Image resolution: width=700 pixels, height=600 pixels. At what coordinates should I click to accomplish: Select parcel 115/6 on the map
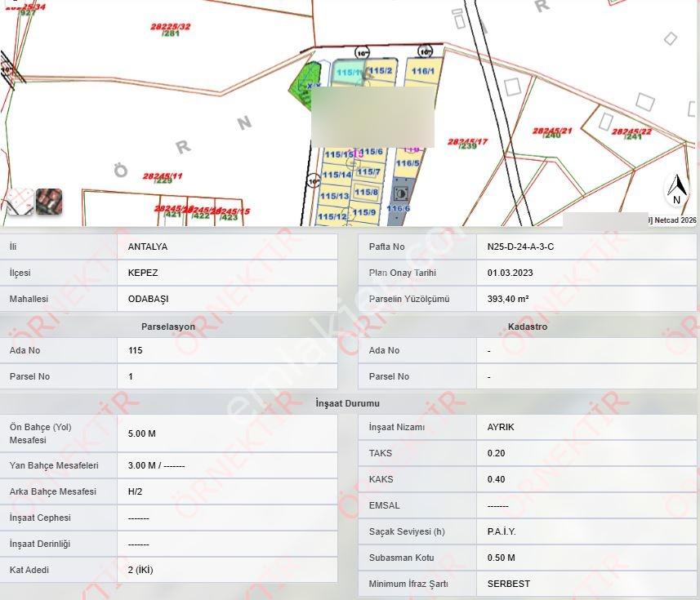372,152
